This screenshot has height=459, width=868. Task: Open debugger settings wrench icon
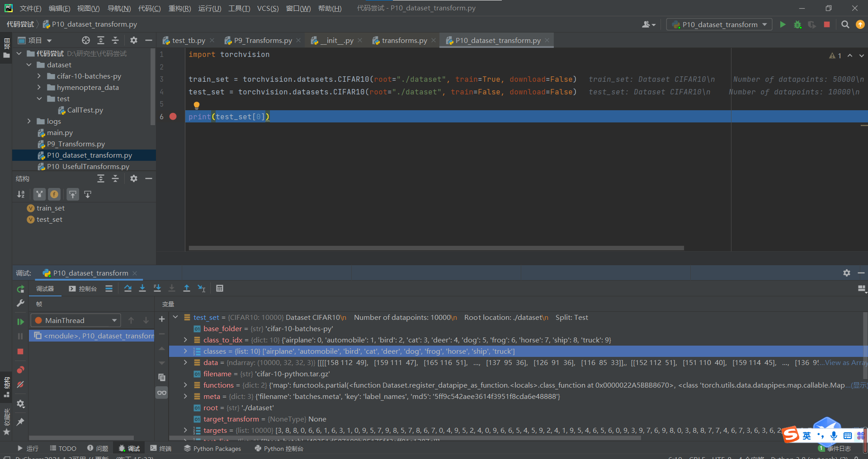20,304
